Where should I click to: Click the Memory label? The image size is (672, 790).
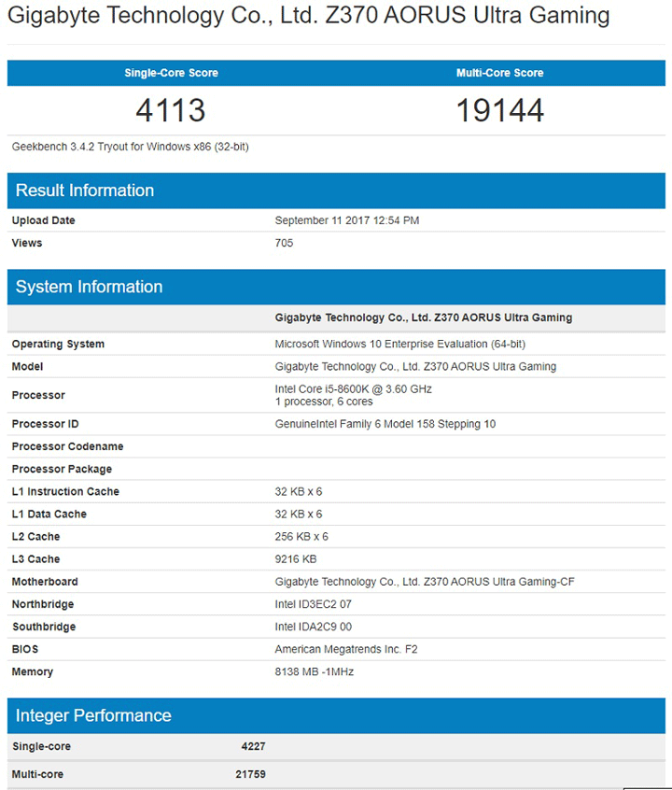tap(33, 671)
